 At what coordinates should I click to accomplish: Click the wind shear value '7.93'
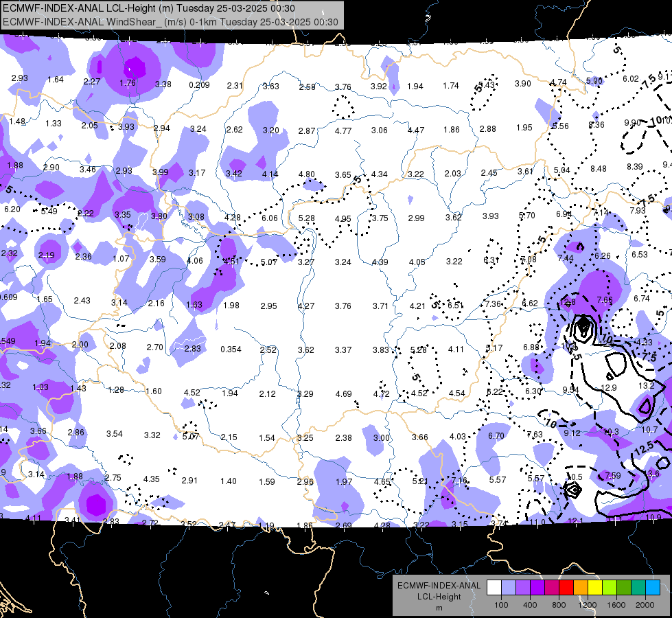(638, 211)
